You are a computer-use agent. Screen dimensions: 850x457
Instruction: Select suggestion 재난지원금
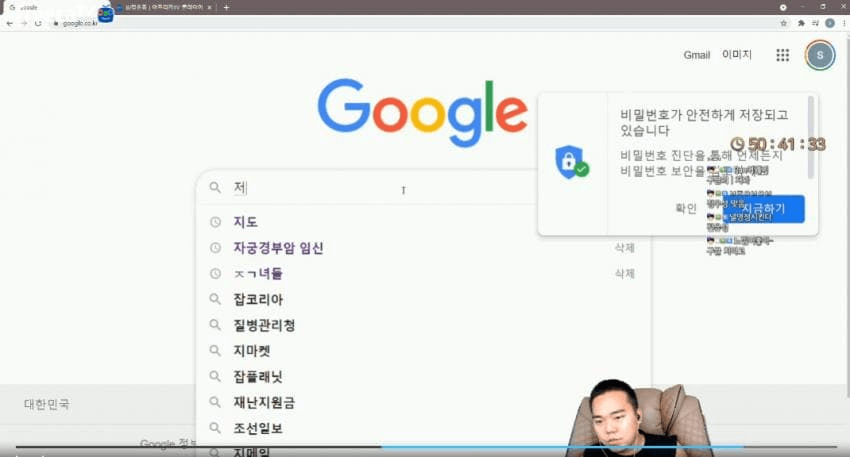pyautogui.click(x=264, y=402)
